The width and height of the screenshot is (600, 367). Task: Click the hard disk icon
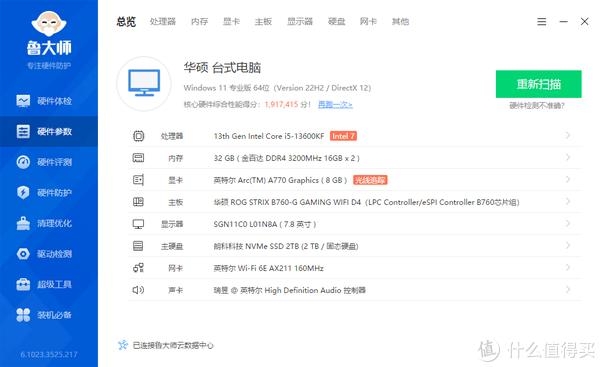coord(138,246)
